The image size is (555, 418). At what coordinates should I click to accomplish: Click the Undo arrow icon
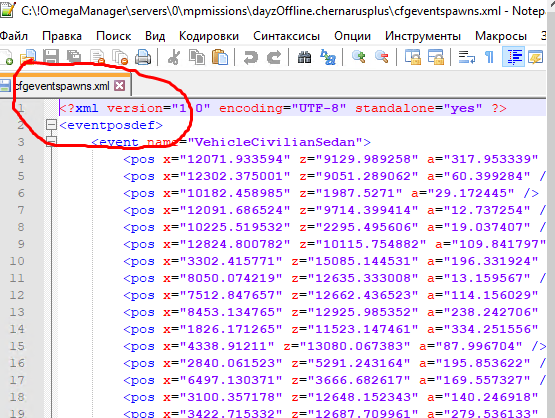click(x=251, y=57)
